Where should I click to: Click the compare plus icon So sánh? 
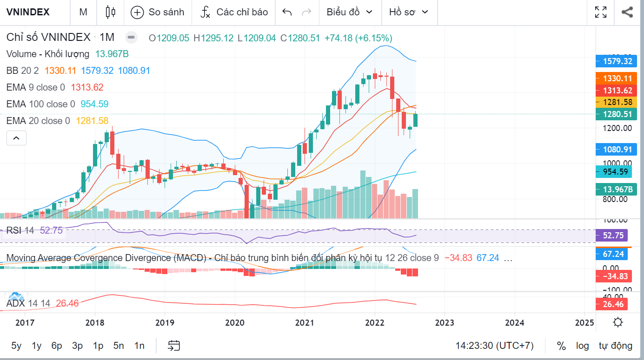pos(157,12)
